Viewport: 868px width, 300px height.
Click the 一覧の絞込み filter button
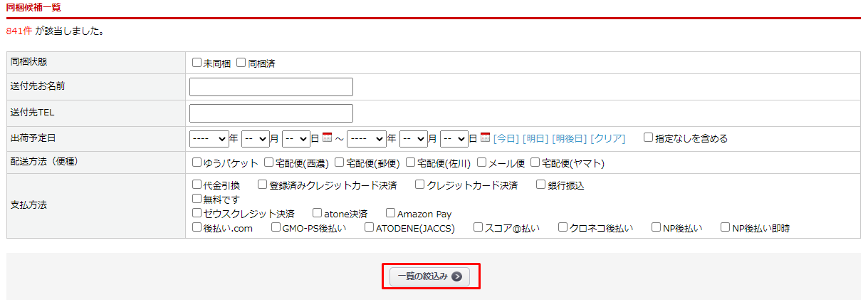pyautogui.click(x=430, y=276)
